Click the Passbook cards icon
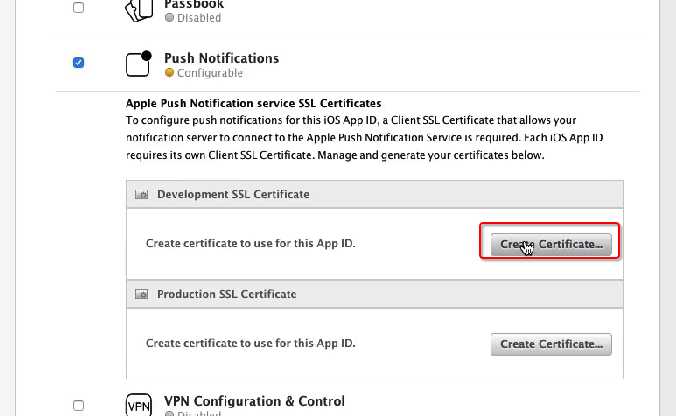 [x=138, y=10]
